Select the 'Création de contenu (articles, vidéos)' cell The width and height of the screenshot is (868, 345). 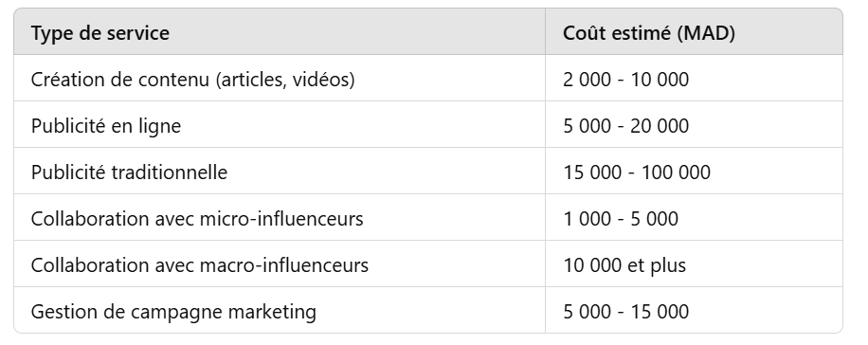coord(280,78)
